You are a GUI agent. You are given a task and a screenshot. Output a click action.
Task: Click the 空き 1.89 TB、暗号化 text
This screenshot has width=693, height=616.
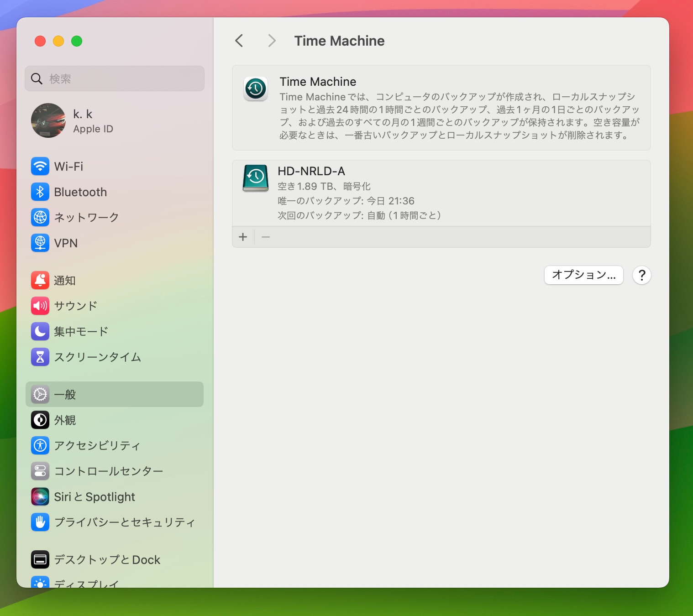click(x=324, y=186)
